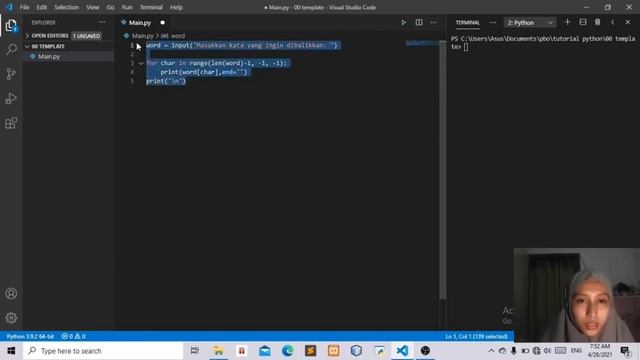
Task: Open the Run menu
Action: tap(127, 7)
